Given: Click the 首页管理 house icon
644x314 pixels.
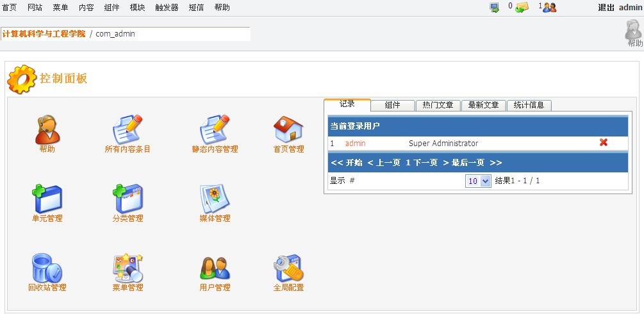Looking at the screenshot, I should (288, 131).
